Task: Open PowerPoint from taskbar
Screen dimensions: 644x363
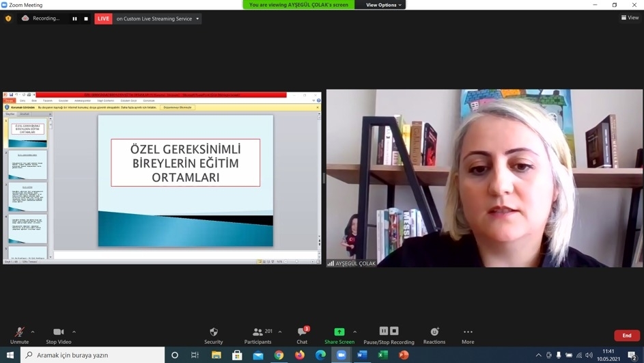Action: (x=404, y=355)
